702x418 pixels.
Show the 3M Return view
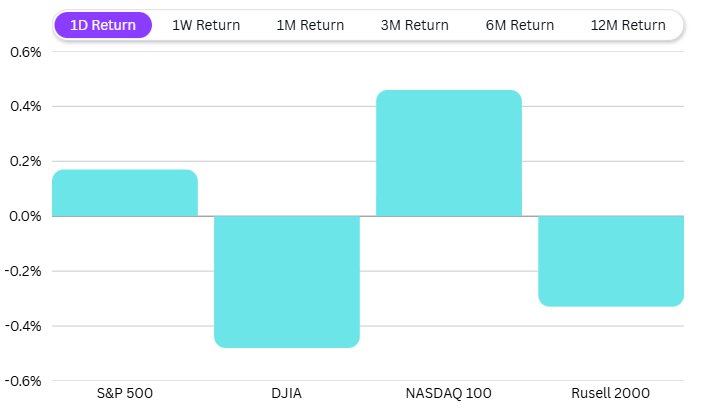click(x=415, y=25)
